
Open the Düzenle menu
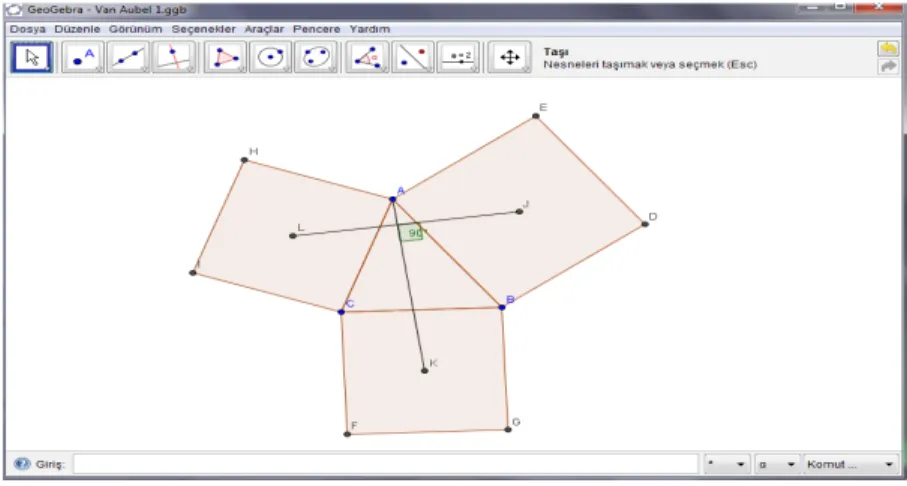click(x=78, y=29)
